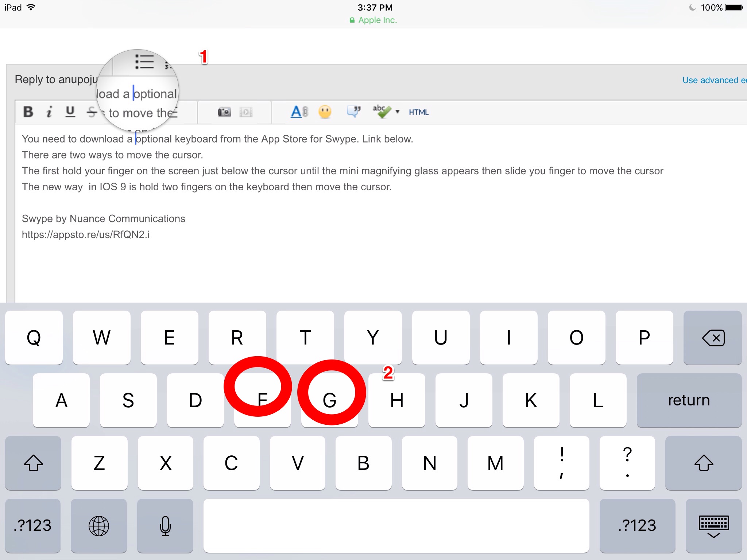Screen dimensions: 747x560
Task: Switch to HTML editing mode
Action: tap(418, 112)
